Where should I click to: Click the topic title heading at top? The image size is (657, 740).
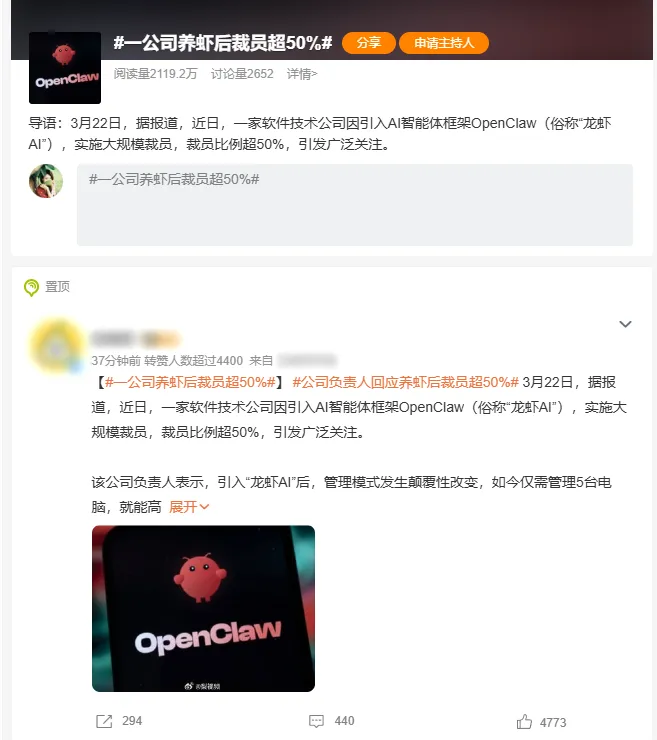pos(223,43)
